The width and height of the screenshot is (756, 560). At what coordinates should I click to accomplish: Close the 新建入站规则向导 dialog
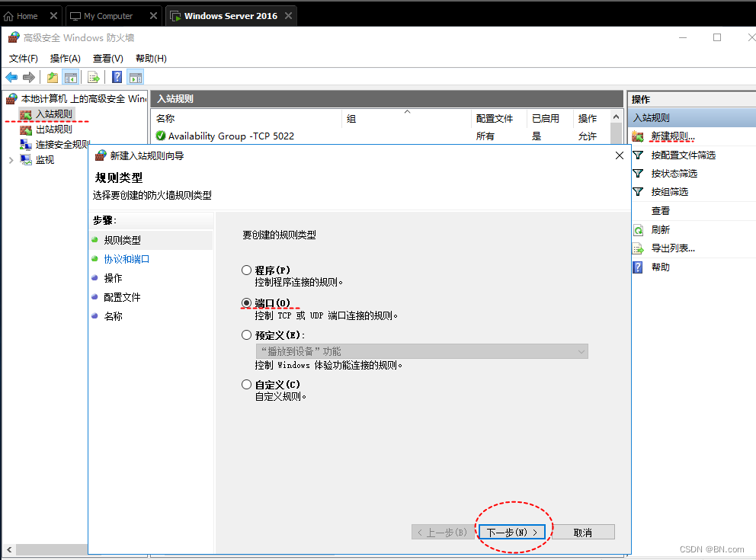click(620, 155)
